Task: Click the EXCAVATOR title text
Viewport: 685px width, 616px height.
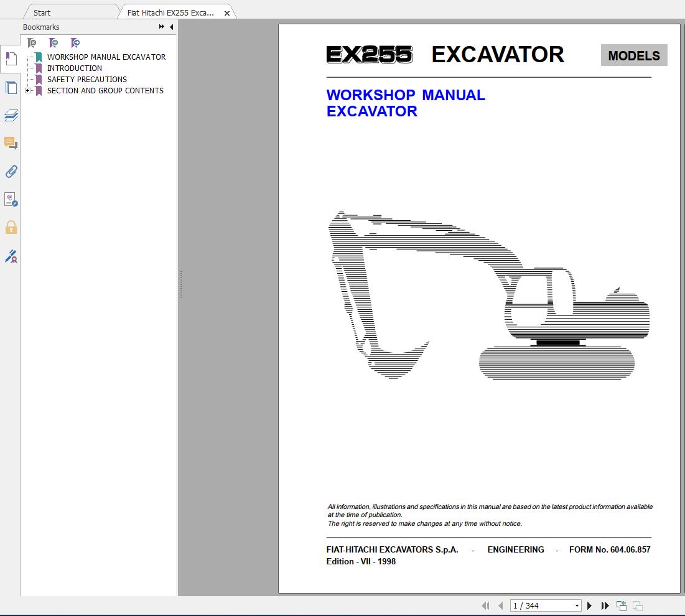Action: tap(498, 55)
